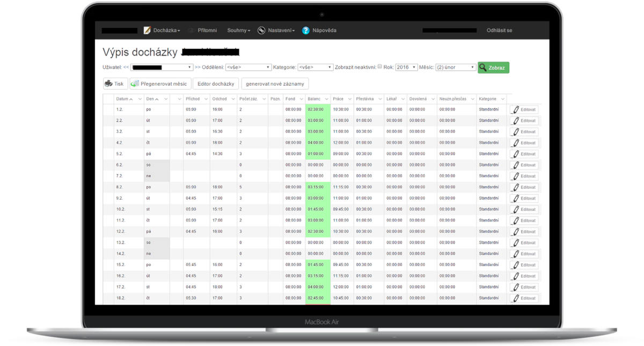This screenshot has width=644, height=346.
Task: Click the Tisk print button
Action: 114,84
